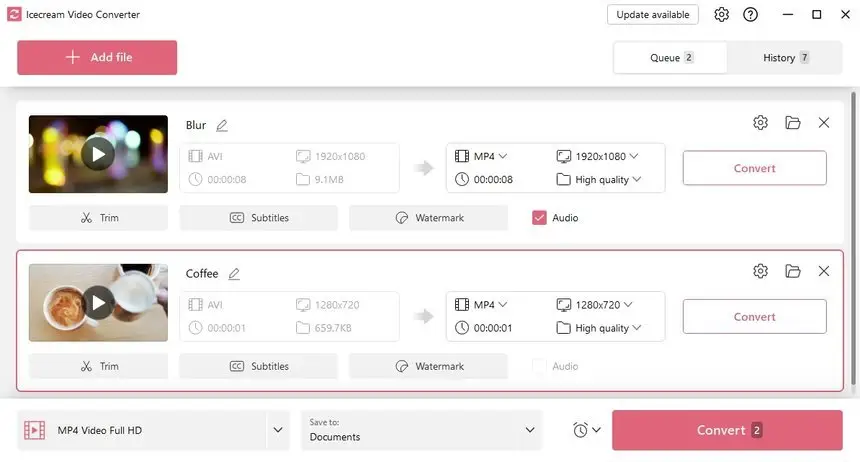Play the Coffee video thumbnail
Screen dimensions: 860x462
98,302
